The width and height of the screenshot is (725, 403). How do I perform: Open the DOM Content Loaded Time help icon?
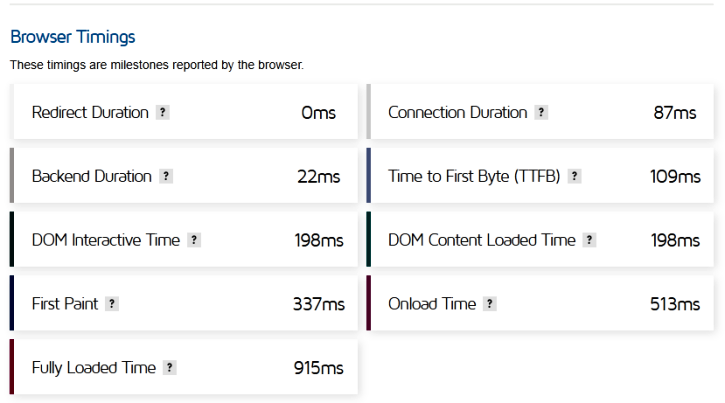[589, 240]
